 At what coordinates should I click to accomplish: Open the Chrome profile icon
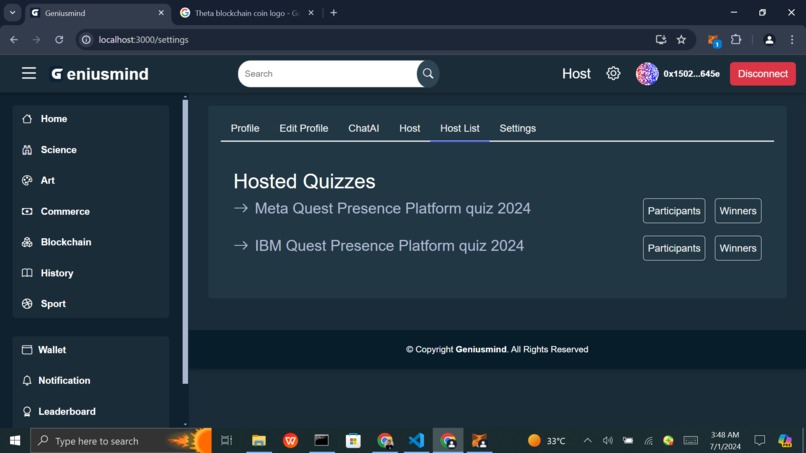click(769, 40)
